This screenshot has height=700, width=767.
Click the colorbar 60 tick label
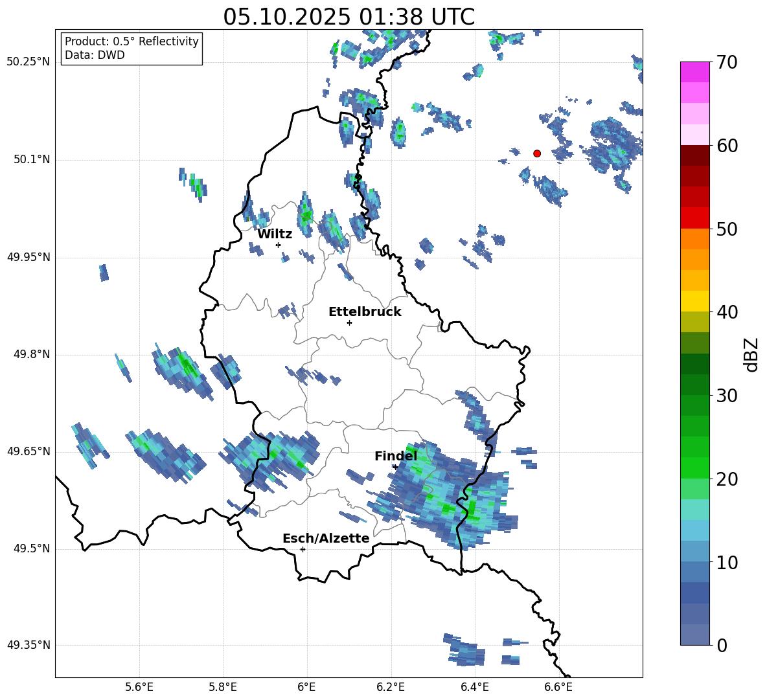pos(727,146)
